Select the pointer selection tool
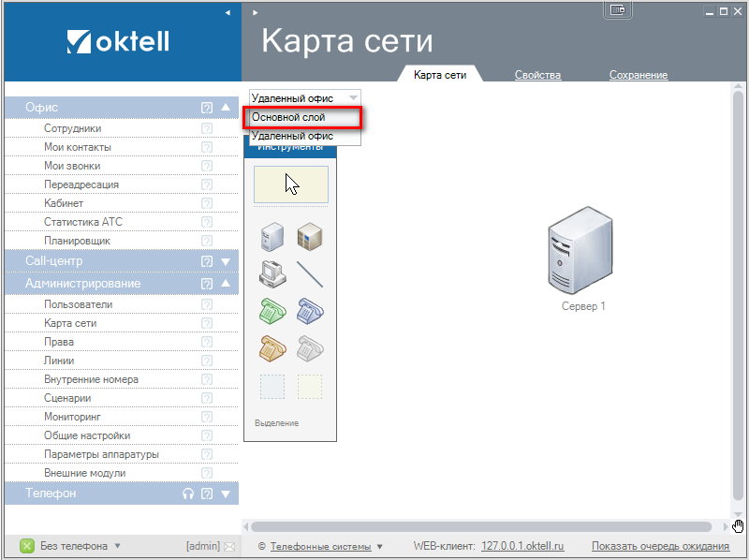This screenshot has width=749, height=560. click(x=290, y=184)
